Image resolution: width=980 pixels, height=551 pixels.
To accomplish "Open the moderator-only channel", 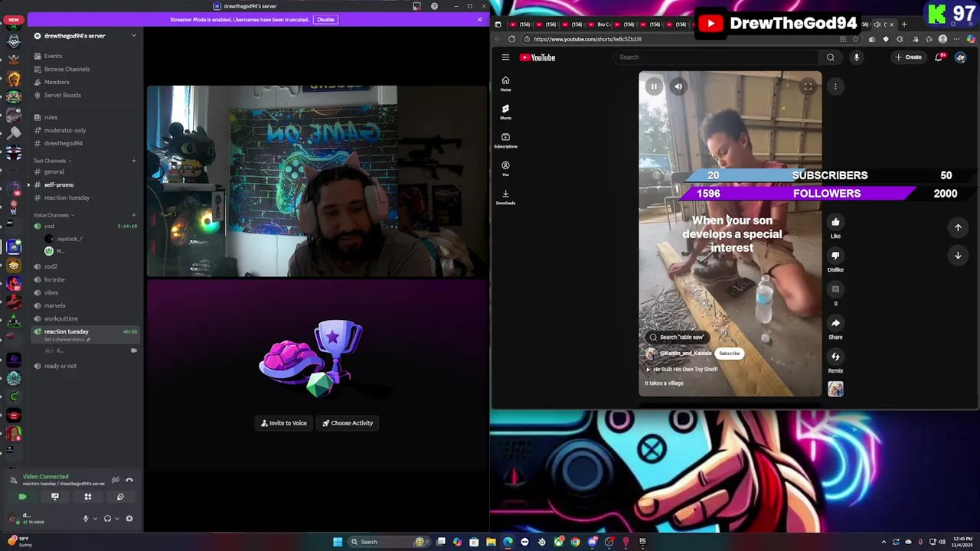I will coord(65,130).
